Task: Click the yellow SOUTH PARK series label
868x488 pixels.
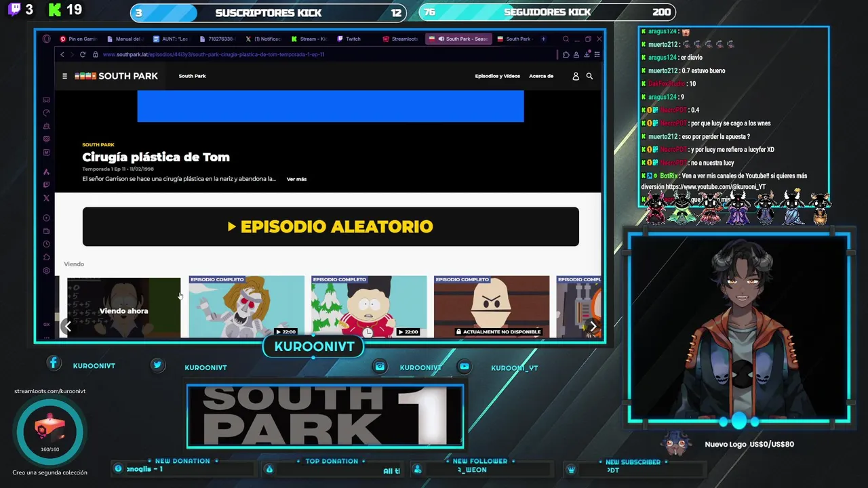Action: click(x=98, y=144)
